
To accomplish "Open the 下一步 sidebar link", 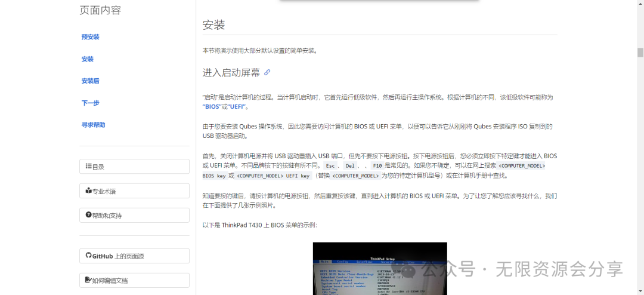I will [91, 103].
